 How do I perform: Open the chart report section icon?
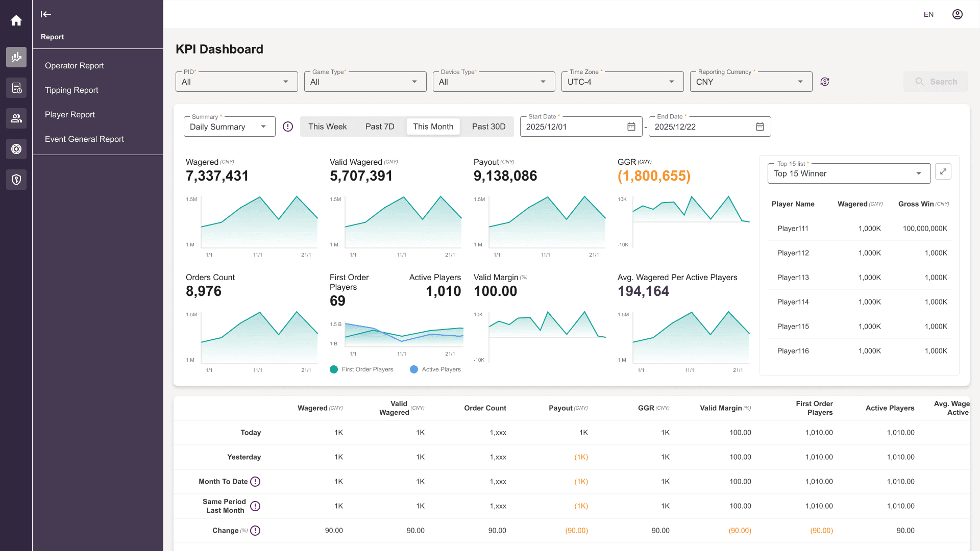coord(16,57)
